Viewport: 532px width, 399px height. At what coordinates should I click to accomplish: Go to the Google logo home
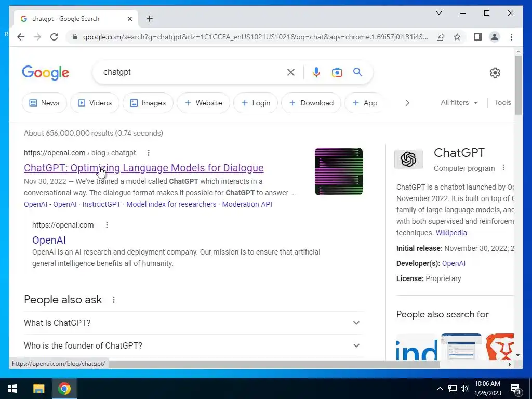[x=46, y=73]
